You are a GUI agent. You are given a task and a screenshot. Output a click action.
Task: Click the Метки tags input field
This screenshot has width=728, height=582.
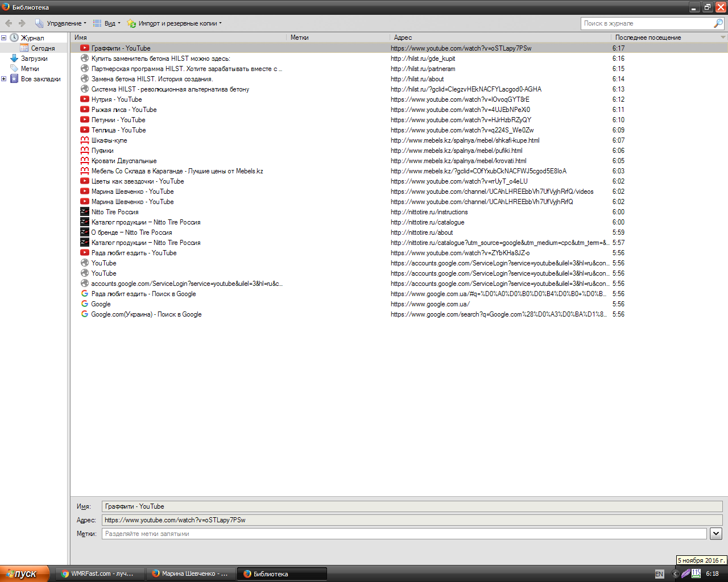(x=404, y=534)
